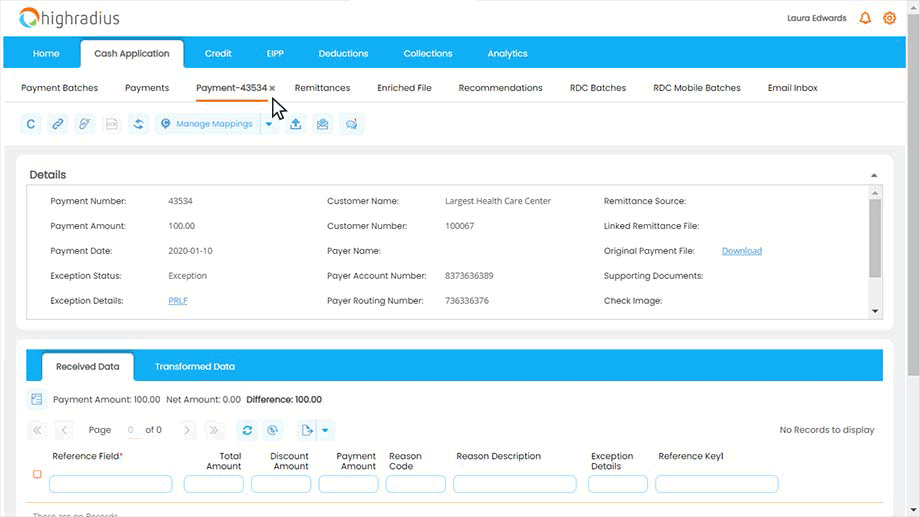Click the Exception Details filter input

618,484
